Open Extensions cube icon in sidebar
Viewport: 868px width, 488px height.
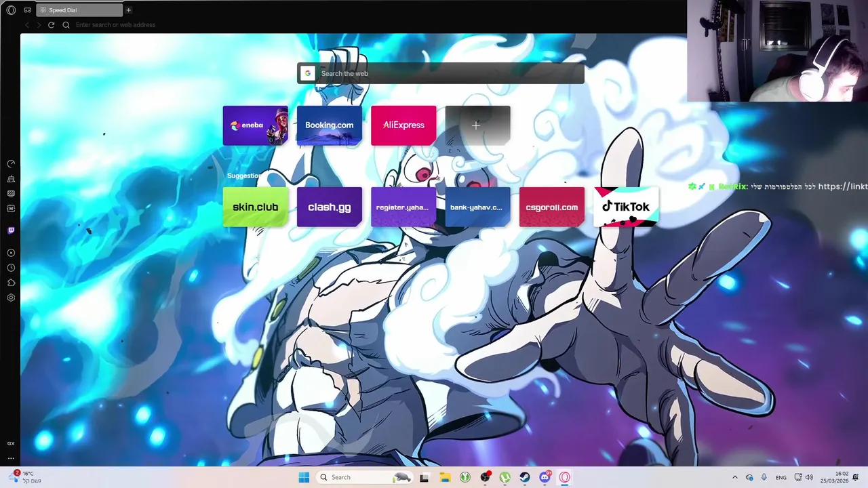[11, 283]
